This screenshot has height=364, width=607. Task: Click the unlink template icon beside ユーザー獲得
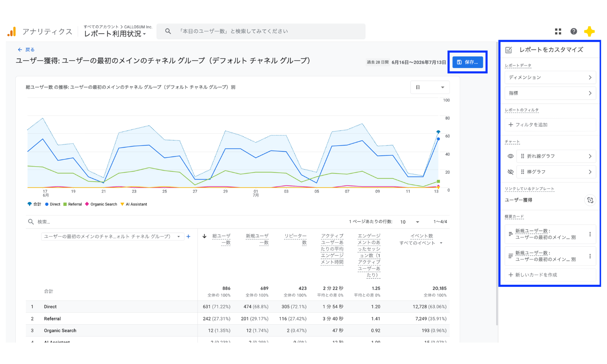[590, 200]
